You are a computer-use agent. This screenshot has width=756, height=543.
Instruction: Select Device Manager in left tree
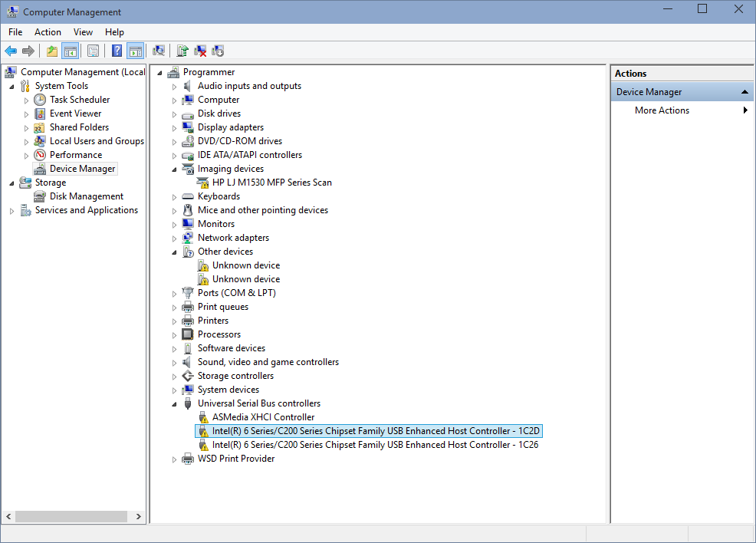[83, 169]
